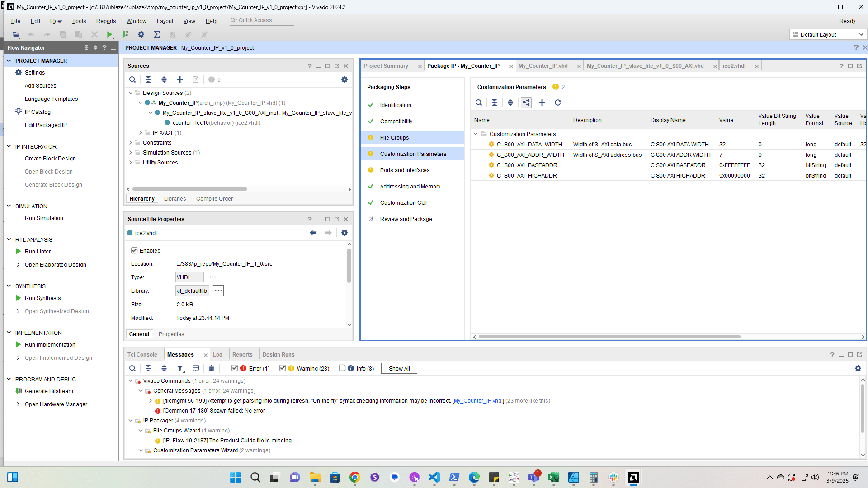The height and width of the screenshot is (488, 868).
Task: Click the Run Synthesis green play icon in the toolbar
Action: [x=109, y=34]
